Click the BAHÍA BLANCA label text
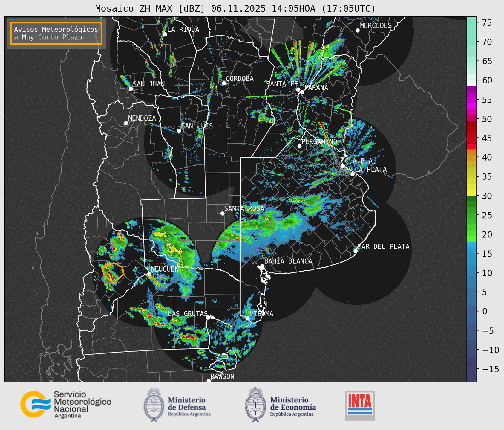Viewport: 504px width, 430px height. (288, 261)
